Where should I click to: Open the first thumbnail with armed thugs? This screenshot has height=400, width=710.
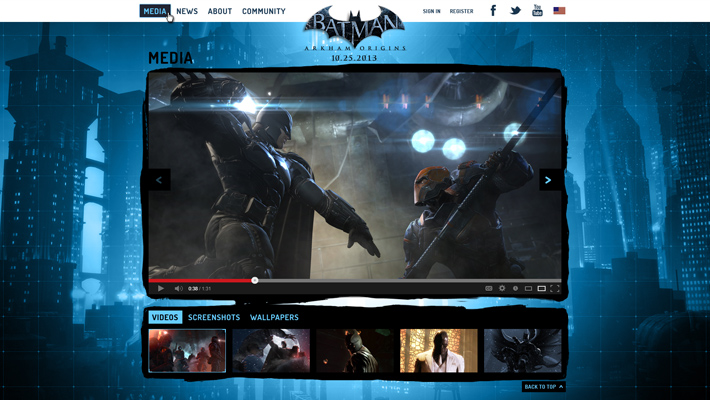[187, 351]
